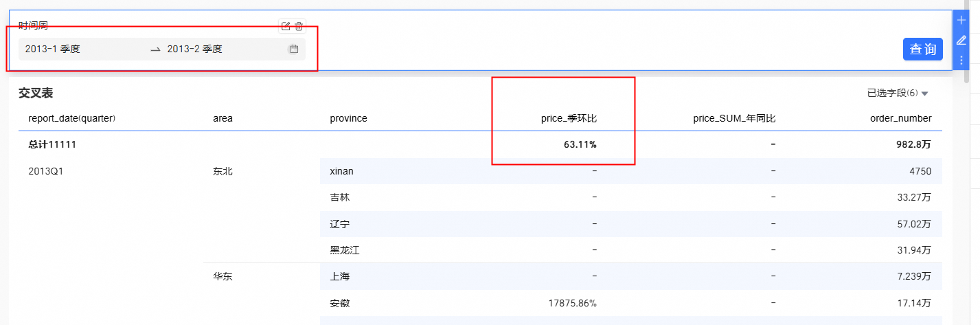980x325 pixels.
Task: Click the 17875.86% value cell
Action: point(572,303)
